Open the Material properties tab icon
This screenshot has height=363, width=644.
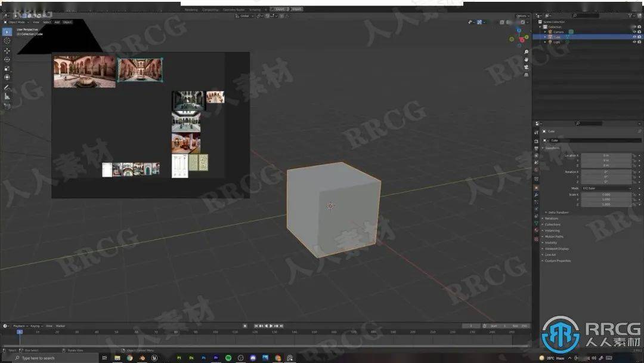[537, 230]
